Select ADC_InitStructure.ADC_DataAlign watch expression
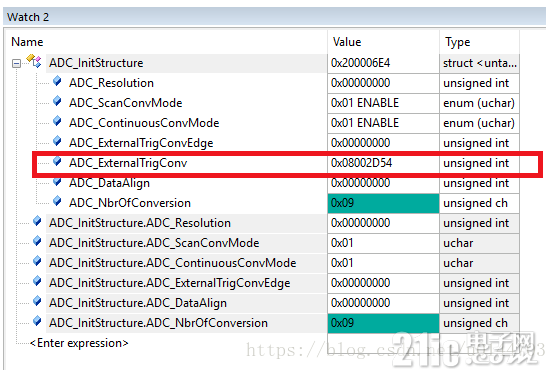The image size is (546, 374). pyautogui.click(x=138, y=303)
